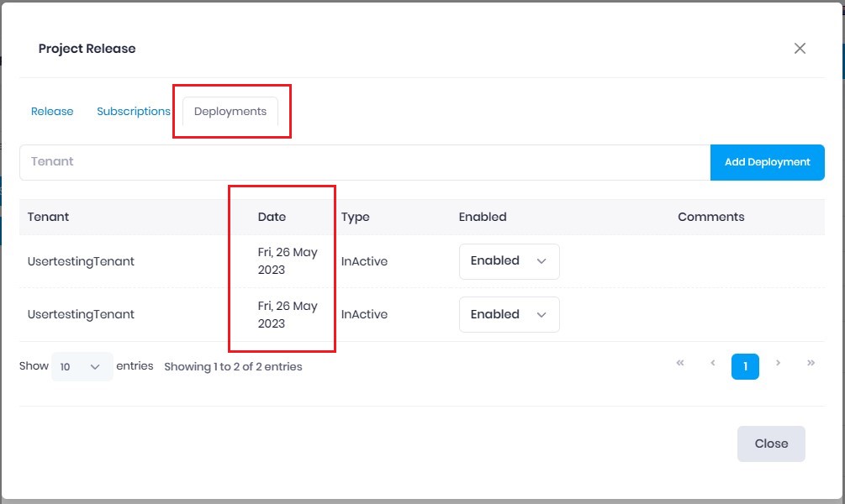The height and width of the screenshot is (504, 845).
Task: Click the Comments column header
Action: [x=710, y=217]
